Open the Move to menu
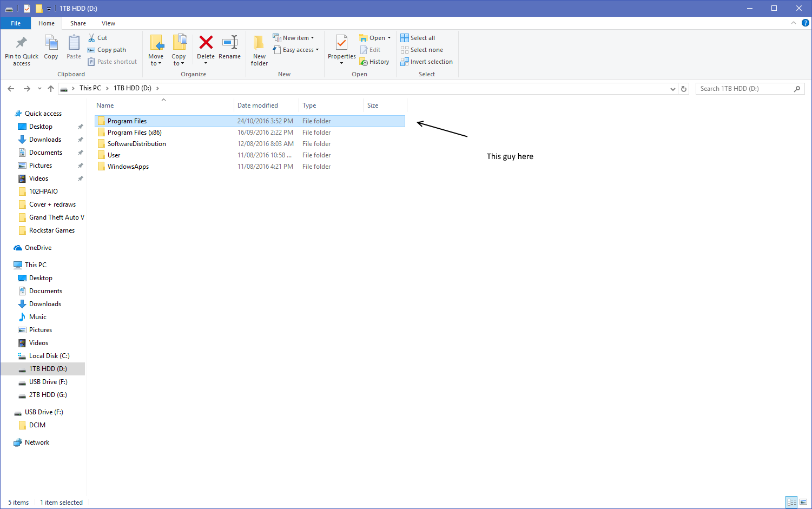 pyautogui.click(x=156, y=50)
